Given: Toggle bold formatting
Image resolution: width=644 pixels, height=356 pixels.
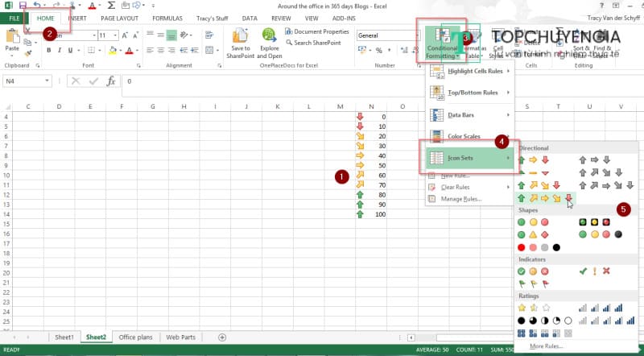Looking at the screenshot, I should click(x=48, y=51).
